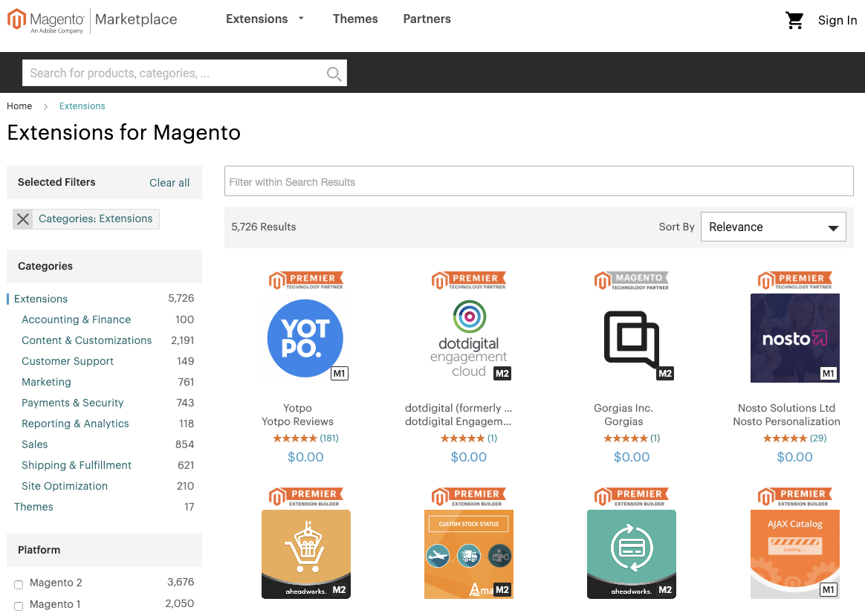Click the Magento Marketplace logo
The width and height of the screenshot is (865, 616).
[x=92, y=21]
